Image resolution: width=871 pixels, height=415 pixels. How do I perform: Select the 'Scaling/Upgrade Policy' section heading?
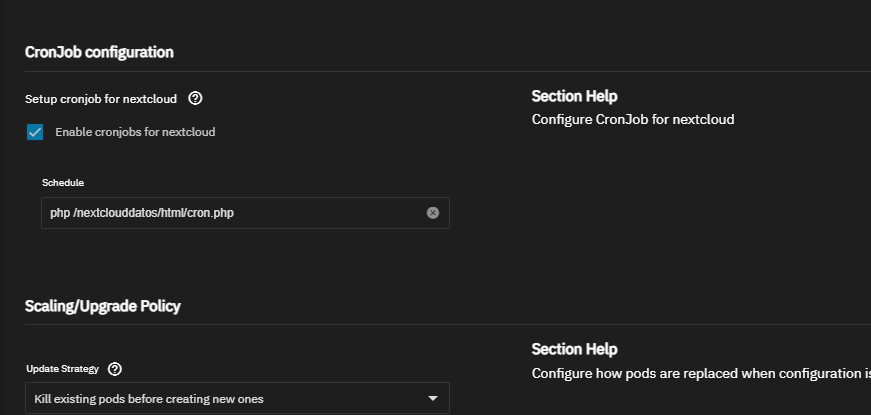point(103,306)
